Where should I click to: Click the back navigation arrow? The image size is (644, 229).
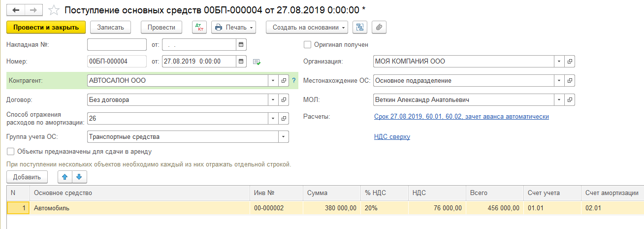click(x=16, y=10)
